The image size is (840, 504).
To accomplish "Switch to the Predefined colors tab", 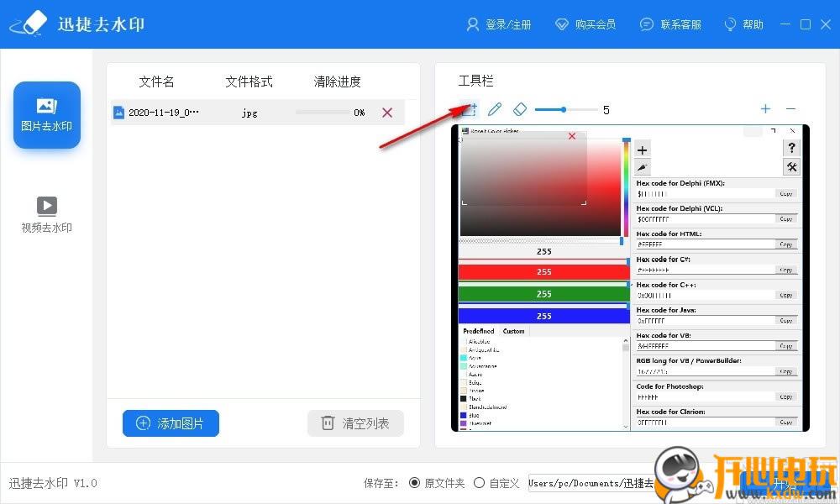I will [478, 331].
